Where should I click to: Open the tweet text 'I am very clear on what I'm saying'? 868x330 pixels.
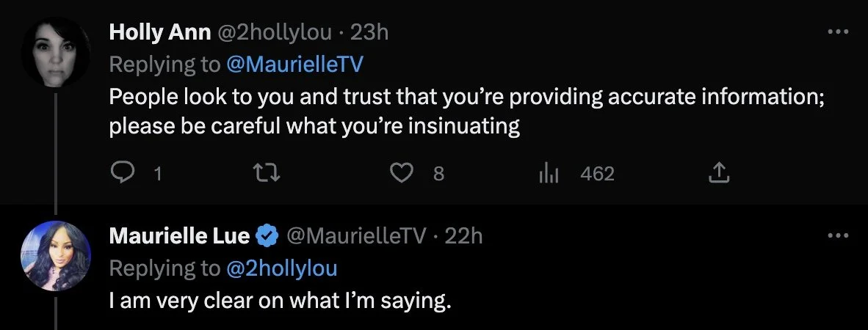click(279, 301)
